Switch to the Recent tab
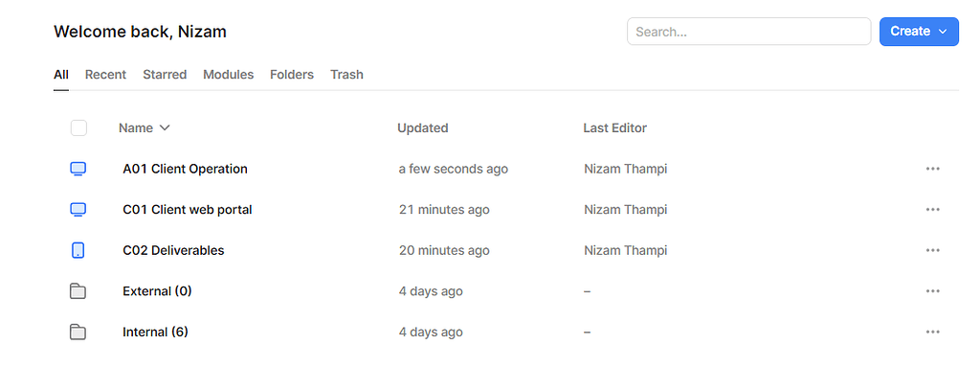 coord(105,75)
